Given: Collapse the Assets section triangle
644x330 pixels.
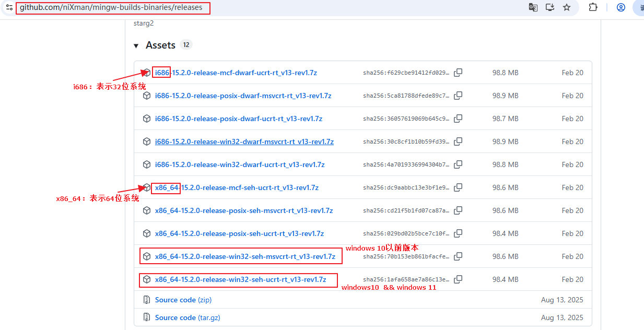Looking at the screenshot, I should coord(136,46).
